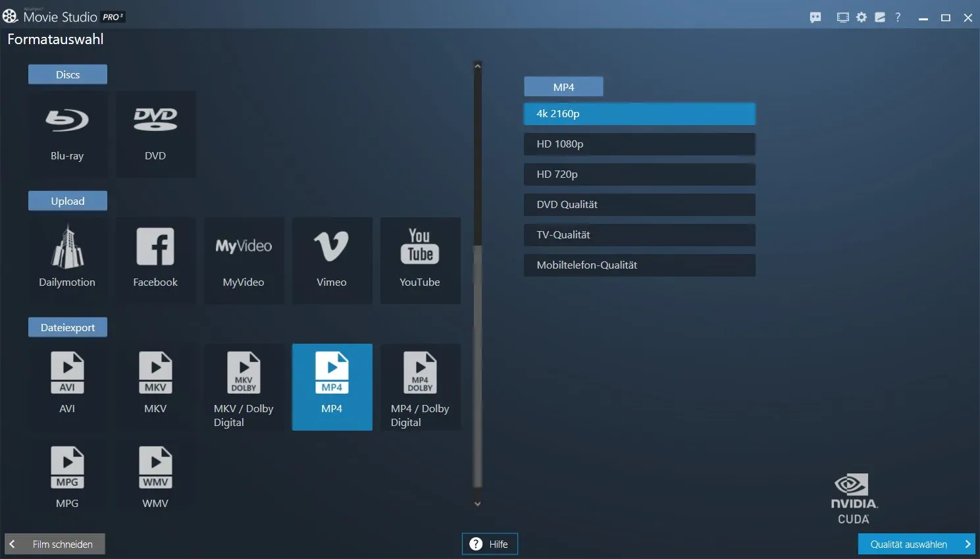Proceed with Qualität auswählen button

click(916, 544)
